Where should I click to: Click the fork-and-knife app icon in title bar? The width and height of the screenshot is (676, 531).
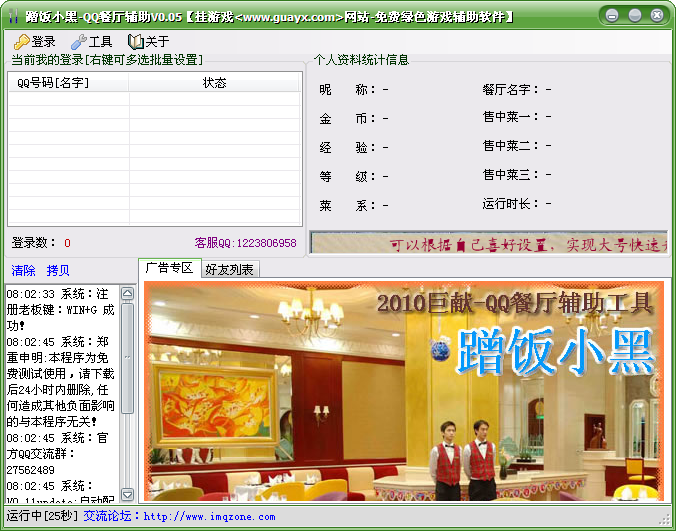click(13, 16)
